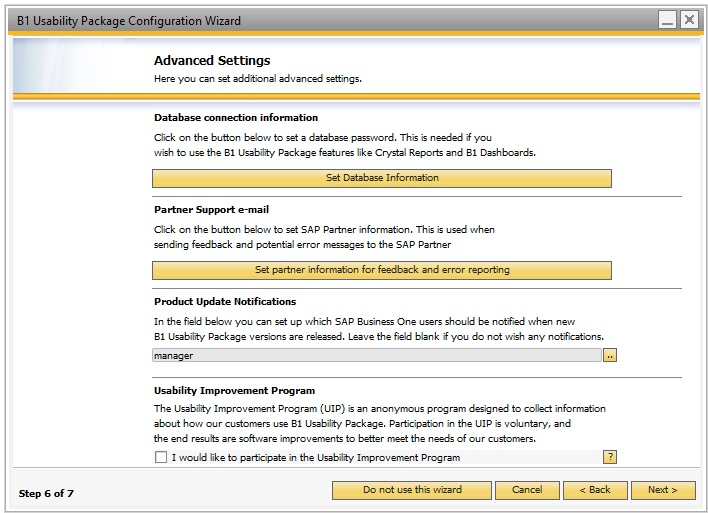Minimize the Configuration Wizard window
This screenshot has width=708, height=513.
[x=667, y=20]
